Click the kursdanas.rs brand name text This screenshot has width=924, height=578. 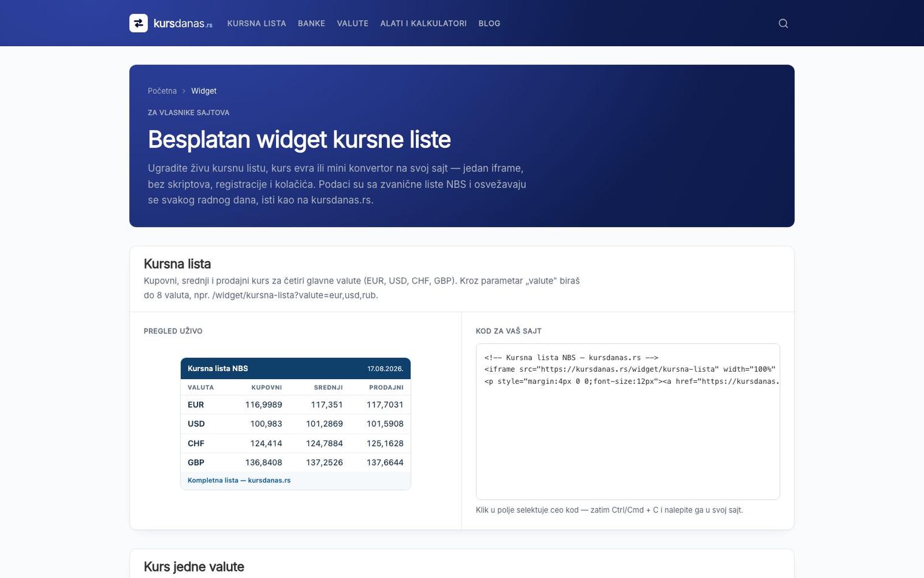[183, 24]
